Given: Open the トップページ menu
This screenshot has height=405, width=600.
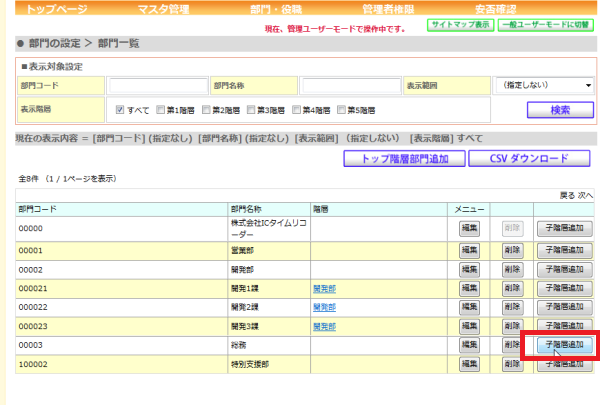Looking at the screenshot, I should (x=57, y=9).
